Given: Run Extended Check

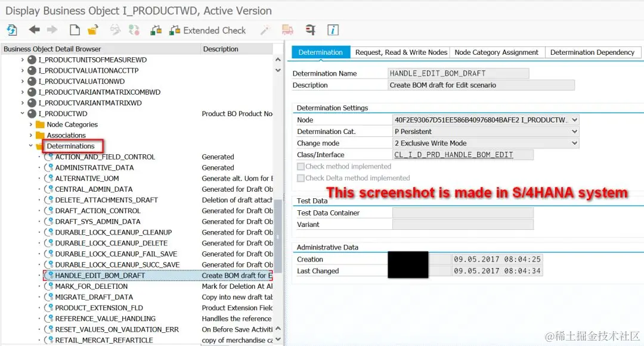Looking at the screenshot, I should tap(208, 30).
